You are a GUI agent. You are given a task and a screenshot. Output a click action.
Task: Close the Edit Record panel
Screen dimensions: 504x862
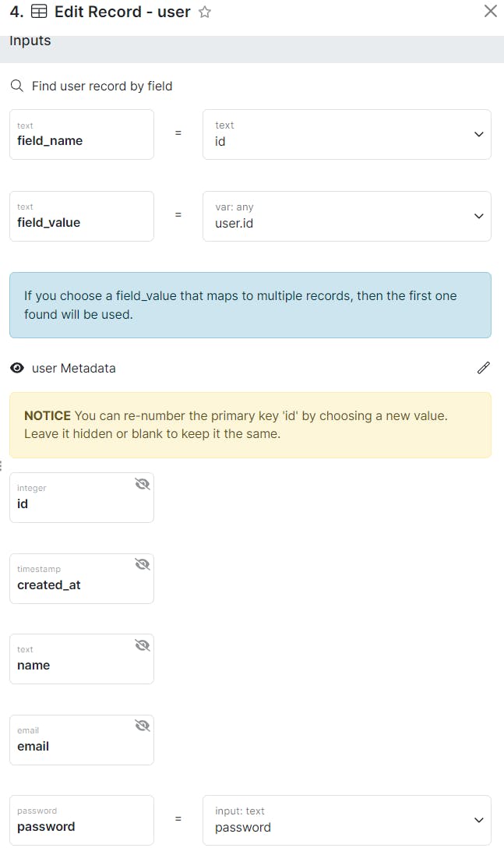click(x=491, y=11)
